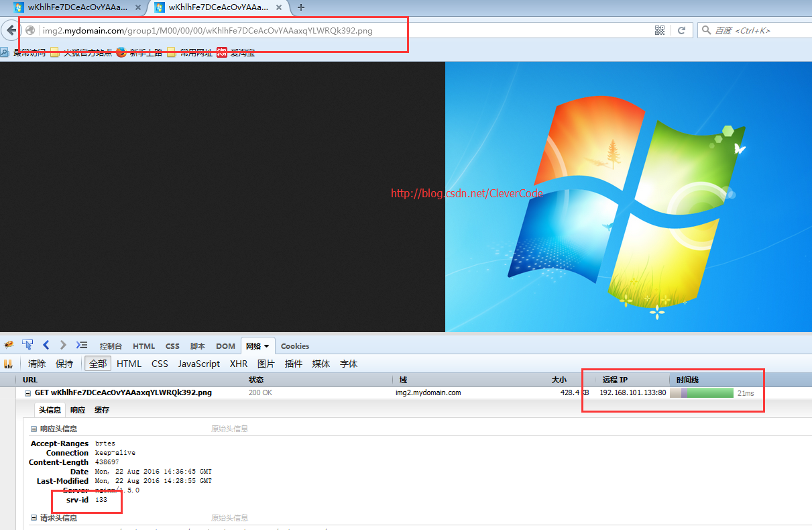Select the 头信息 headers sub-tab

tap(50, 410)
